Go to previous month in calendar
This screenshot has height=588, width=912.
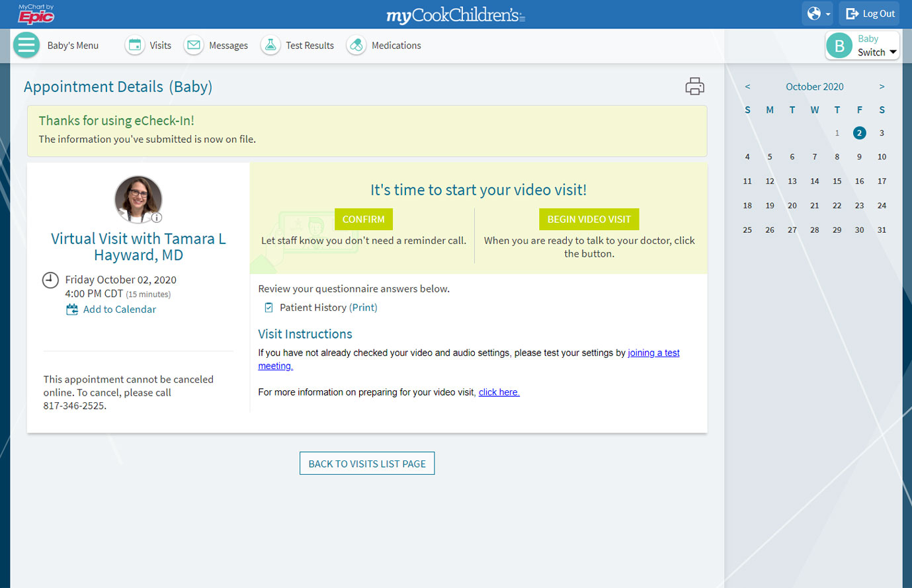click(x=747, y=87)
